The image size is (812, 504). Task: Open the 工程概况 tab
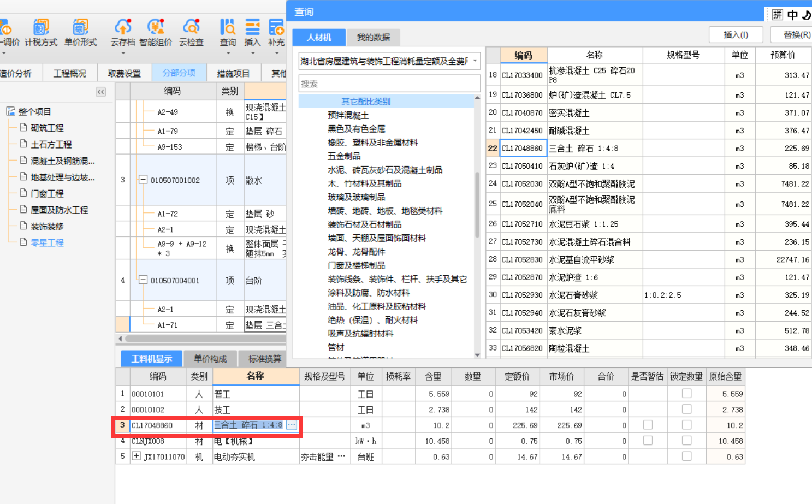coord(70,73)
